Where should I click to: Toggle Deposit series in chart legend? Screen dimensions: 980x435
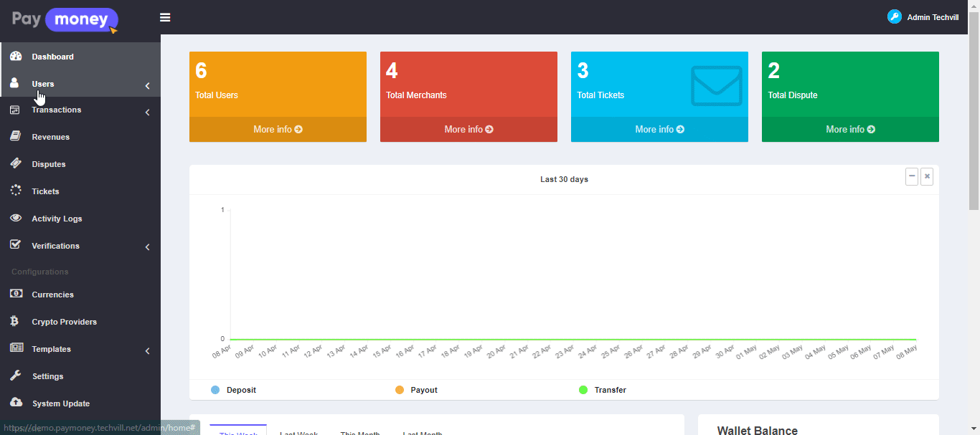(x=215, y=390)
